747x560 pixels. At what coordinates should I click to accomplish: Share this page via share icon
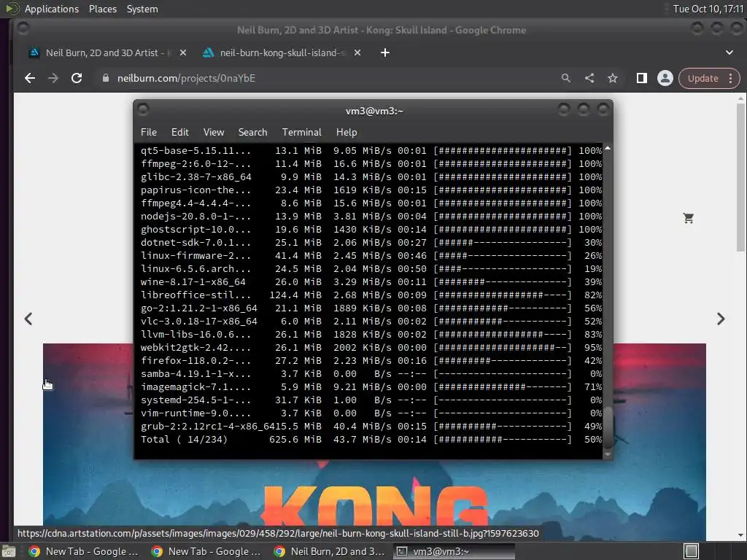(589, 78)
